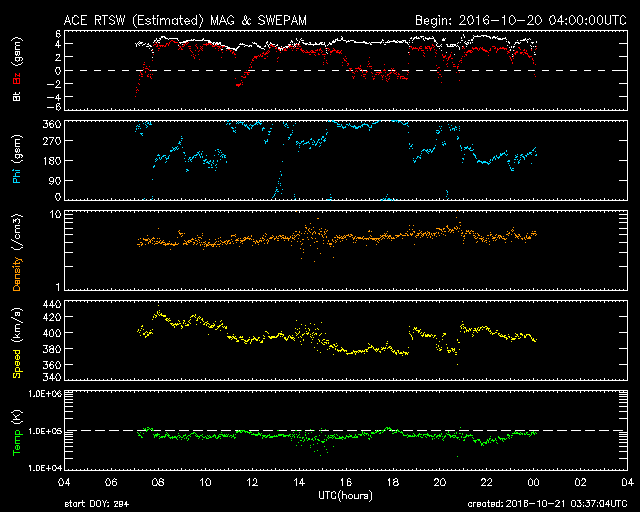Click the orange "Density" axis label

pyautogui.click(x=17, y=274)
